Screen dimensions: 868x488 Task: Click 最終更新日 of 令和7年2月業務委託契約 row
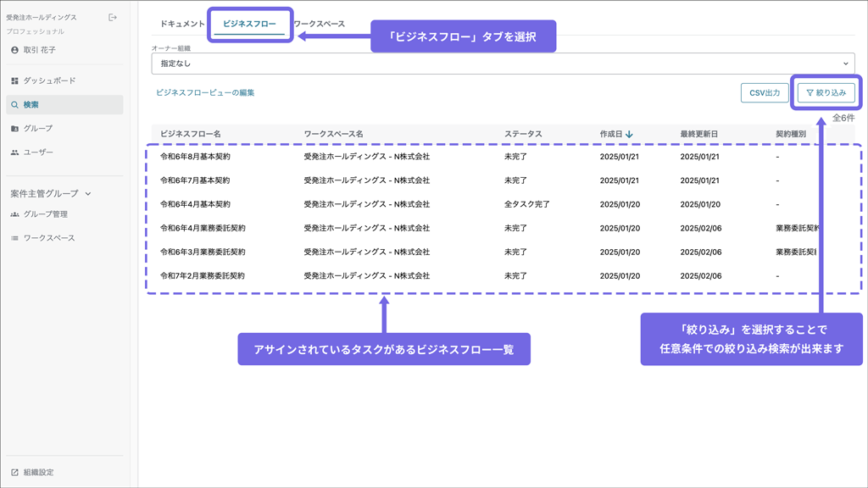point(701,275)
